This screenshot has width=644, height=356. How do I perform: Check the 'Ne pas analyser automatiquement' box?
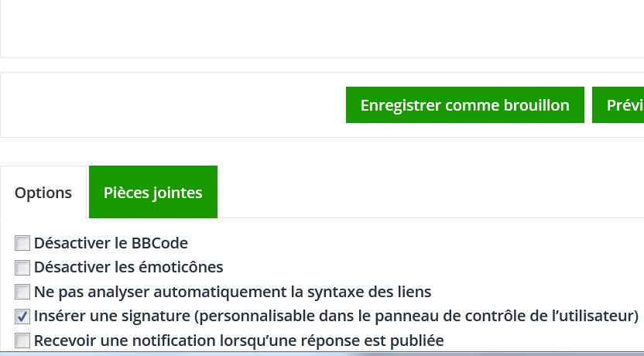click(22, 292)
